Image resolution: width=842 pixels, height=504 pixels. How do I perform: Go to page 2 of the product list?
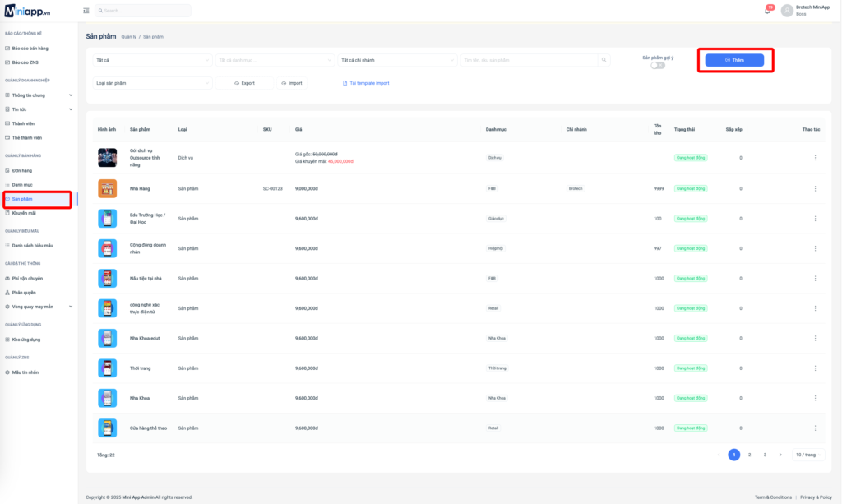(750, 455)
